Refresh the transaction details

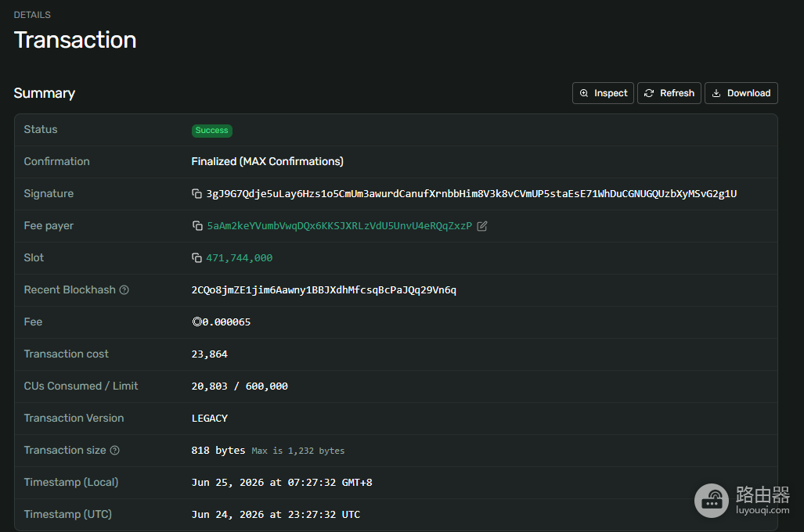pyautogui.click(x=669, y=93)
